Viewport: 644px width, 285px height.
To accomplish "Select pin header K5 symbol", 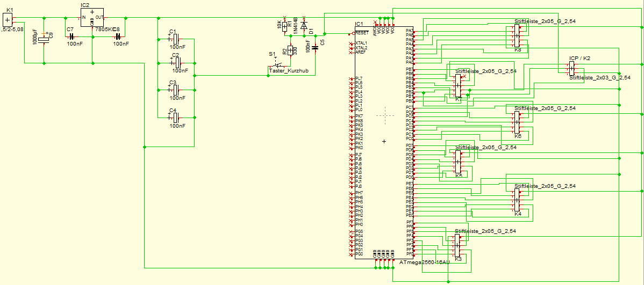I will (x=458, y=162).
